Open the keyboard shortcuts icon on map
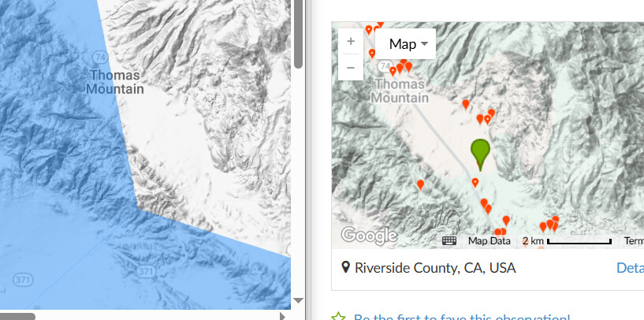 [449, 240]
